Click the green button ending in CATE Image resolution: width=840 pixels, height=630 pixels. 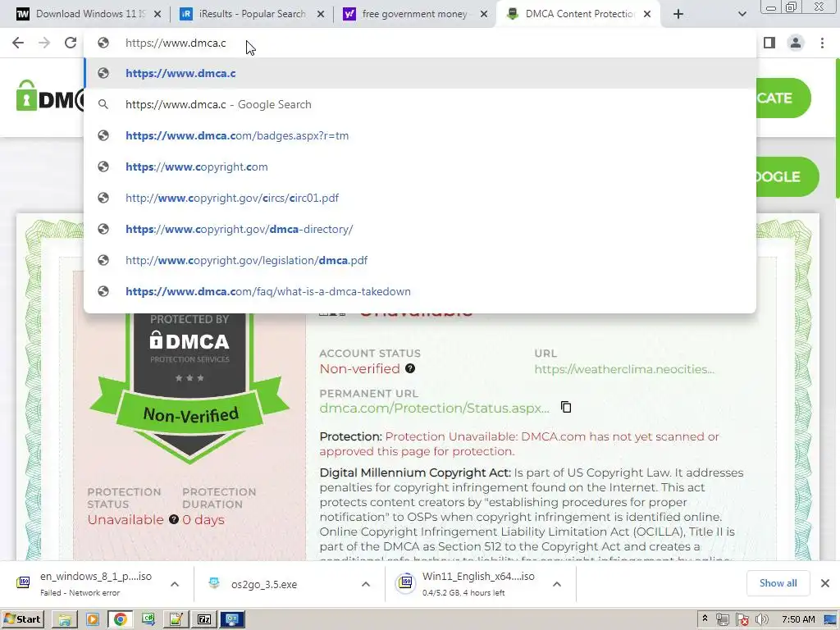tap(783, 98)
